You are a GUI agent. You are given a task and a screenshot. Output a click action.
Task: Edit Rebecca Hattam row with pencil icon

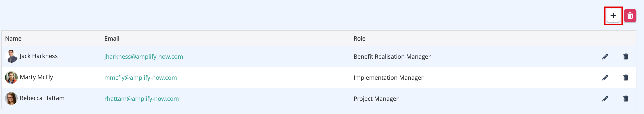(605, 98)
